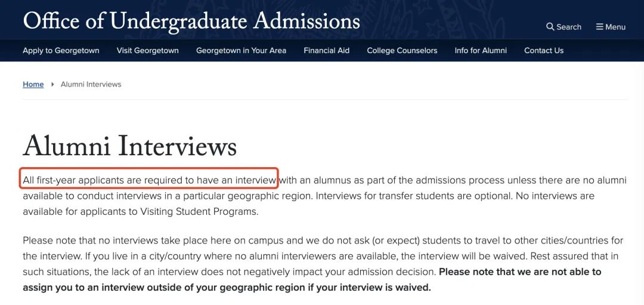Open Georgetown in Your Area page

pyautogui.click(x=241, y=51)
